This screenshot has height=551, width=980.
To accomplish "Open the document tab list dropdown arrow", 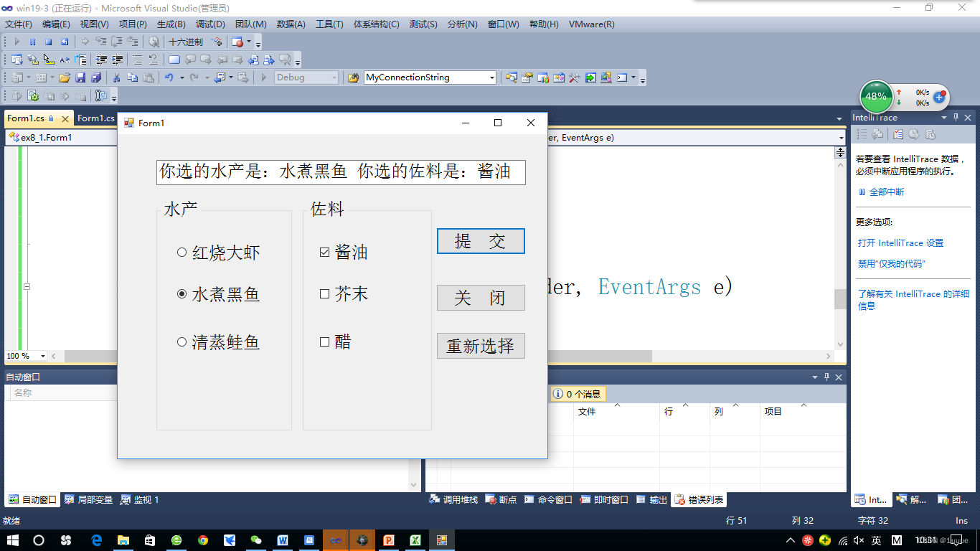I will [839, 118].
